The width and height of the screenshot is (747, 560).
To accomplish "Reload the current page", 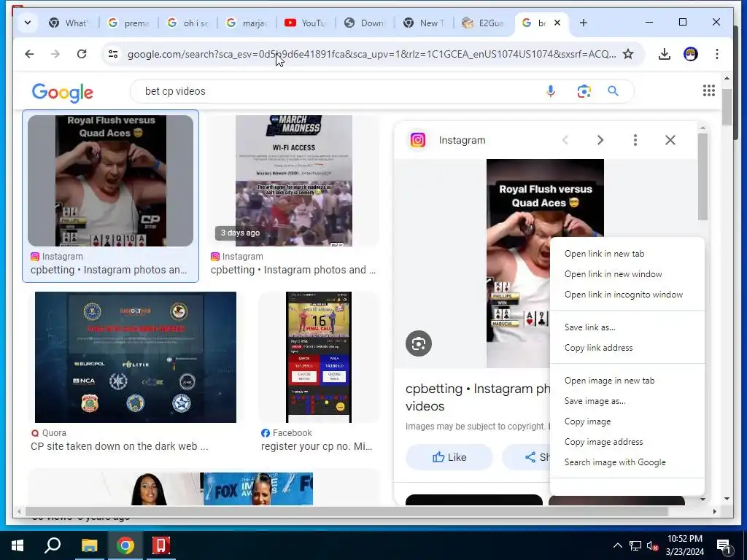I will coord(82,54).
